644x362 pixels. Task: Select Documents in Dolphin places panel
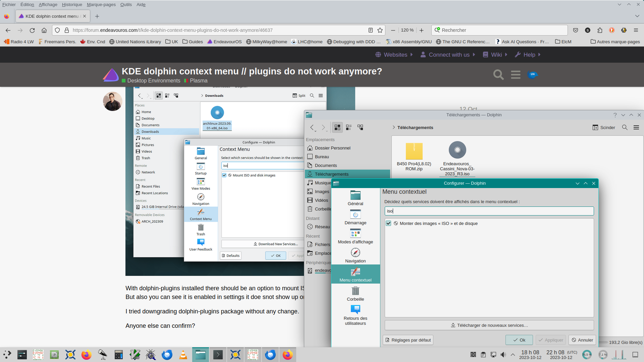point(347,165)
